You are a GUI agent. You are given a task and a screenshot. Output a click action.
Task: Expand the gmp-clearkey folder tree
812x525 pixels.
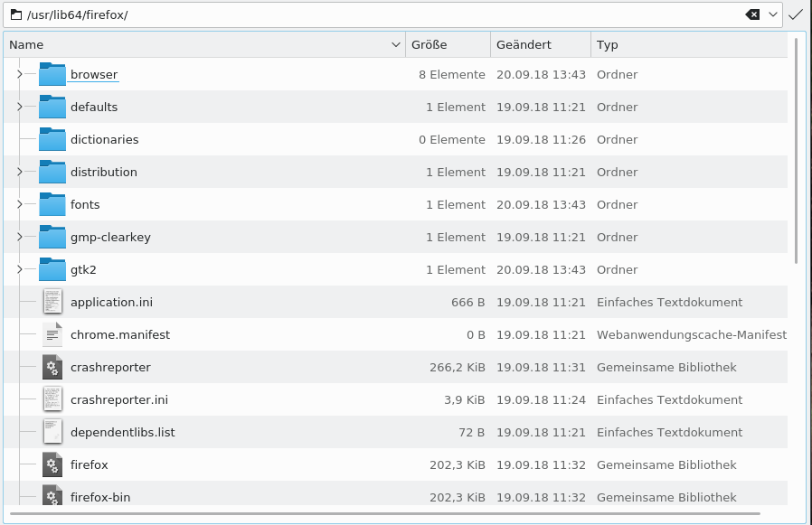click(20, 237)
